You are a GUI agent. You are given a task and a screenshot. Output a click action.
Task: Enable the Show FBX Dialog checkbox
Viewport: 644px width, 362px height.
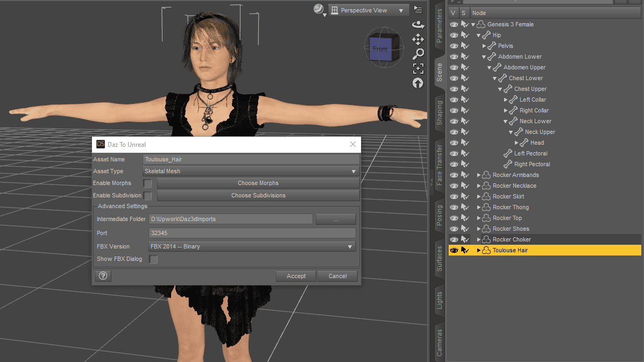point(153,259)
